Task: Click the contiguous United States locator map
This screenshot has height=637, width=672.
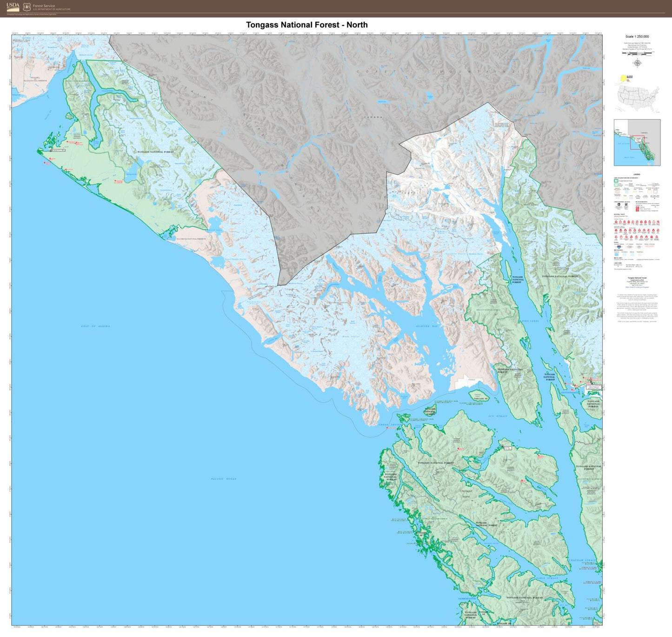Action: 639,98
